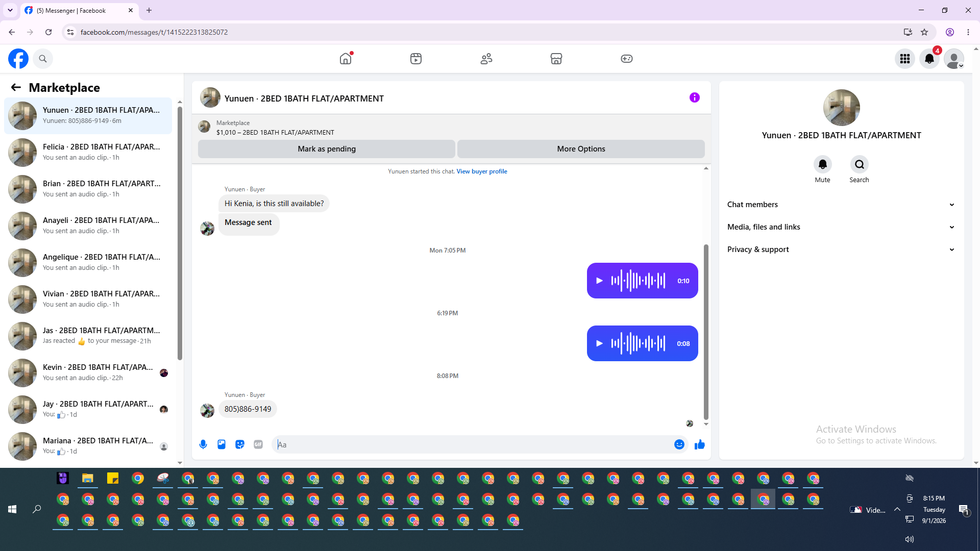Image resolution: width=980 pixels, height=551 pixels.
Task: Open View buyer profile link
Action: (x=482, y=171)
